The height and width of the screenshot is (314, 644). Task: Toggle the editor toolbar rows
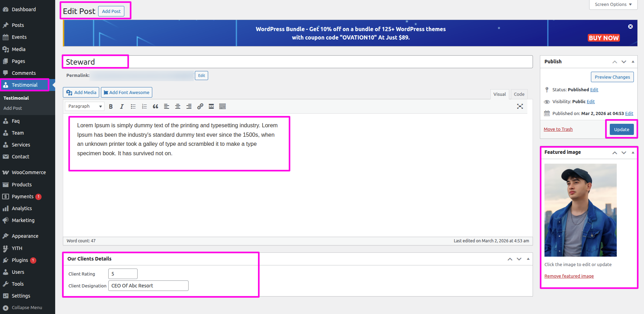(x=222, y=107)
